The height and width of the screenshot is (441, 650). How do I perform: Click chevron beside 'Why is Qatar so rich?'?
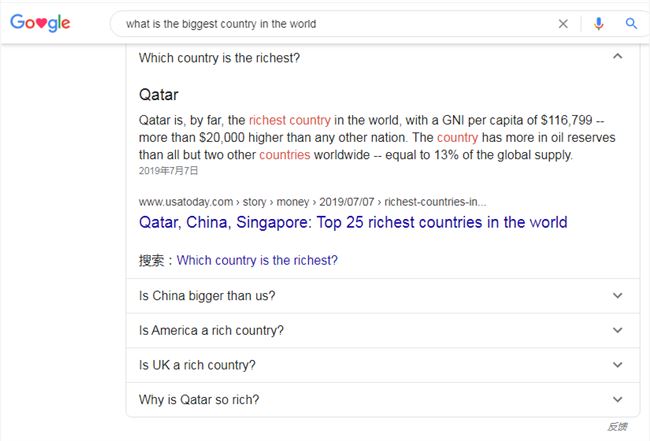click(618, 400)
